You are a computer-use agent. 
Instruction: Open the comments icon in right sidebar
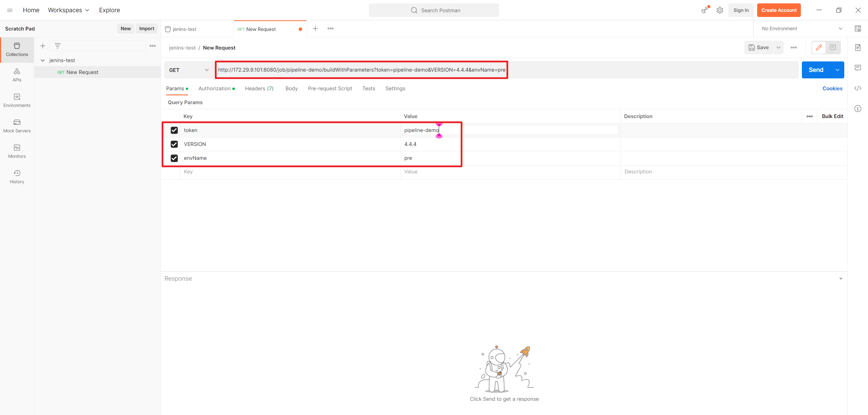[858, 68]
